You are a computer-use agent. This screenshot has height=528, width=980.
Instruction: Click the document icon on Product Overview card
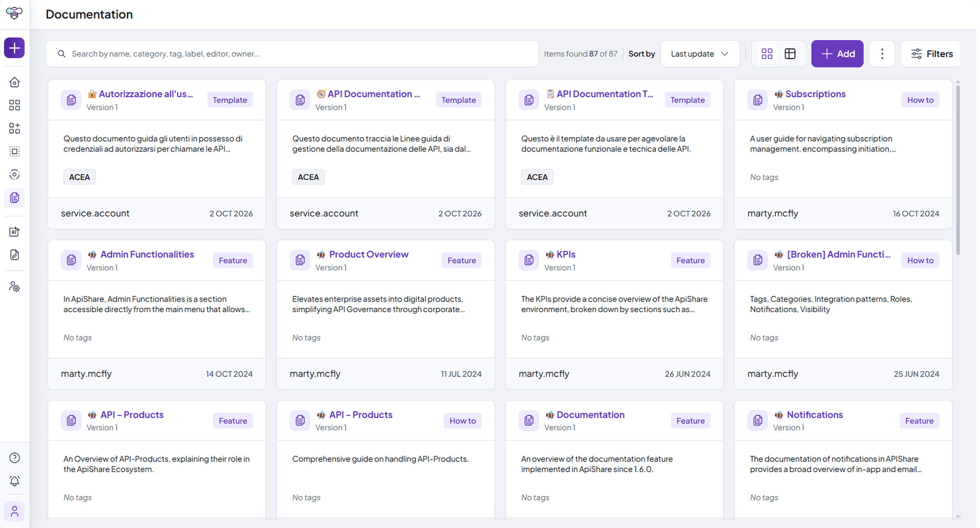pos(300,260)
